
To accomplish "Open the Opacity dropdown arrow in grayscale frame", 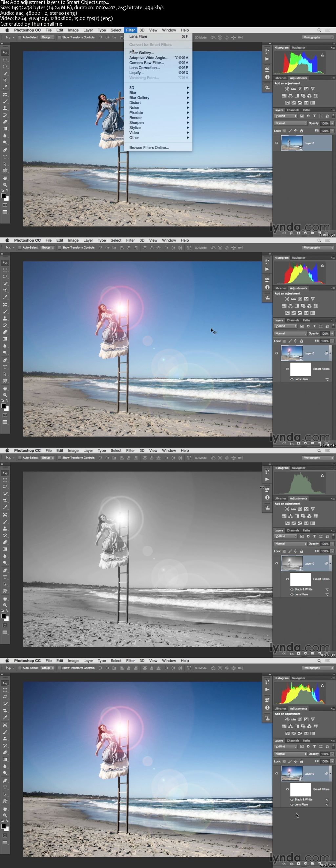I will pos(332,544).
